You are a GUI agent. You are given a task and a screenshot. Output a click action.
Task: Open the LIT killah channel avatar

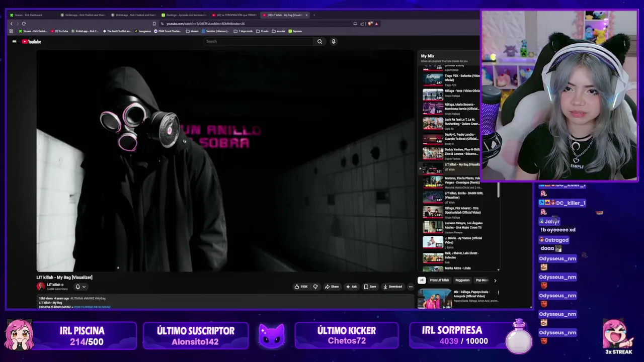coord(41,286)
